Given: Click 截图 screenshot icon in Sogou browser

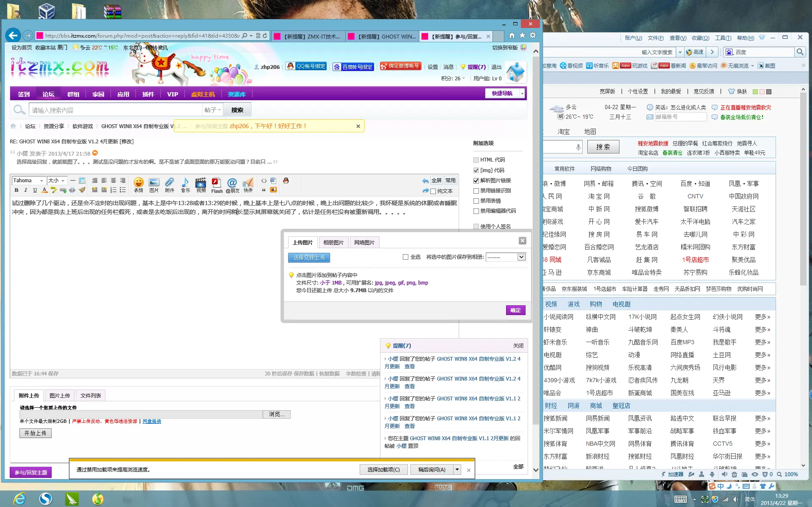Looking at the screenshot, I should coord(766,66).
